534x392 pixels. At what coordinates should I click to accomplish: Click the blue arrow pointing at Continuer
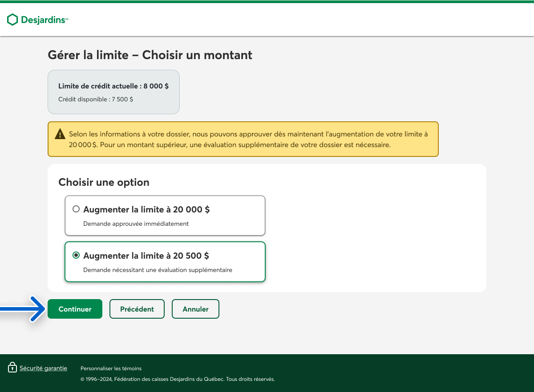pos(22,309)
